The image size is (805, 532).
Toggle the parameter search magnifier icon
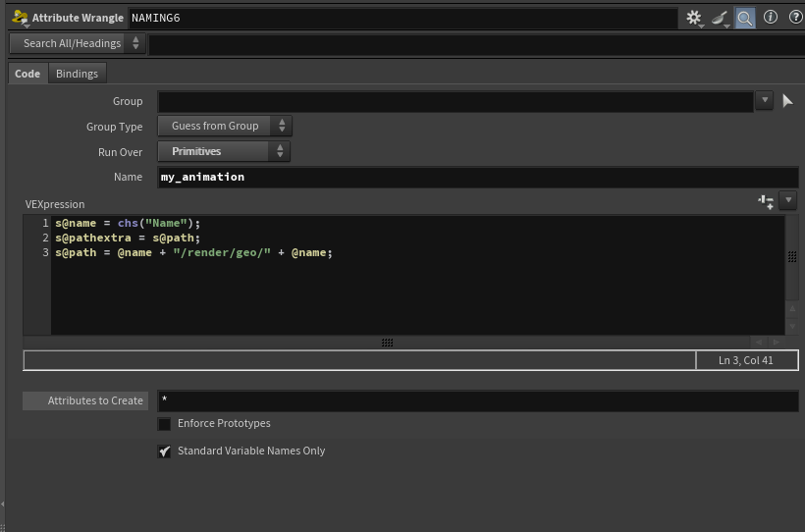tap(745, 18)
